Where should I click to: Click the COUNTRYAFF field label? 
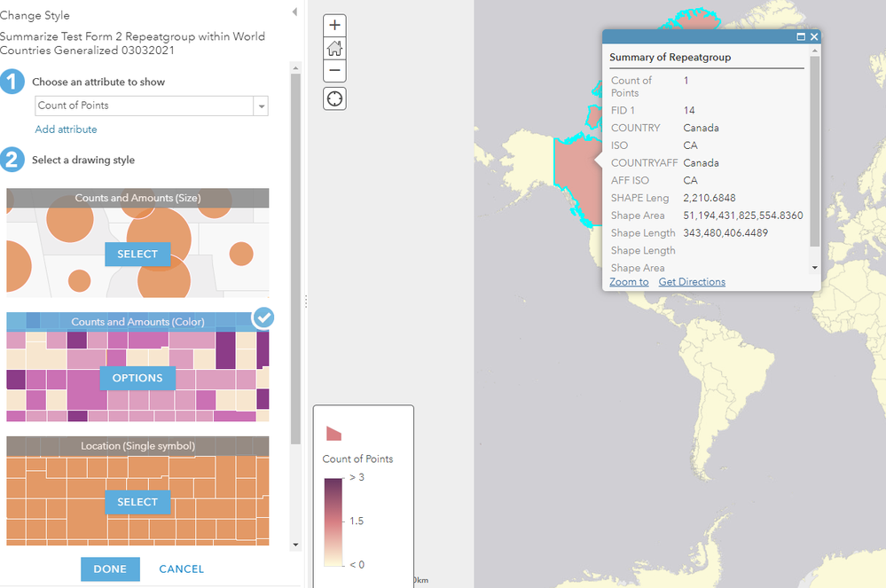tap(644, 163)
